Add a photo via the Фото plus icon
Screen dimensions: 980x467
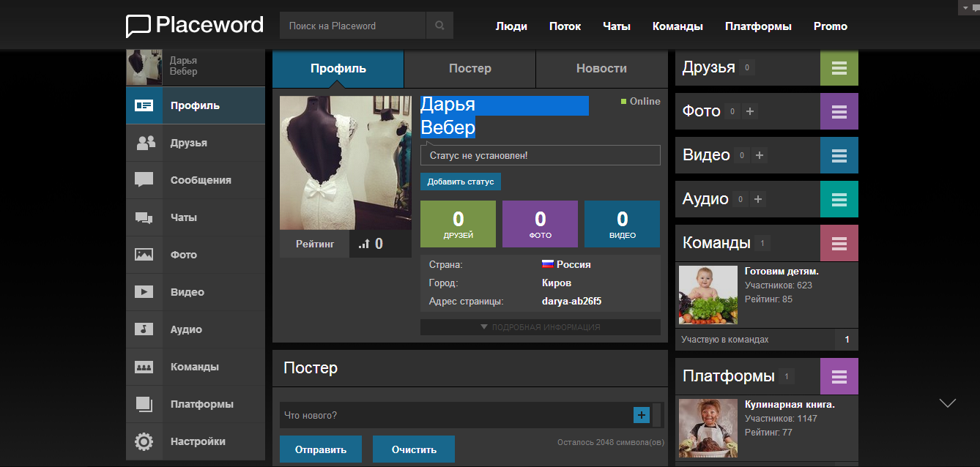tap(749, 111)
